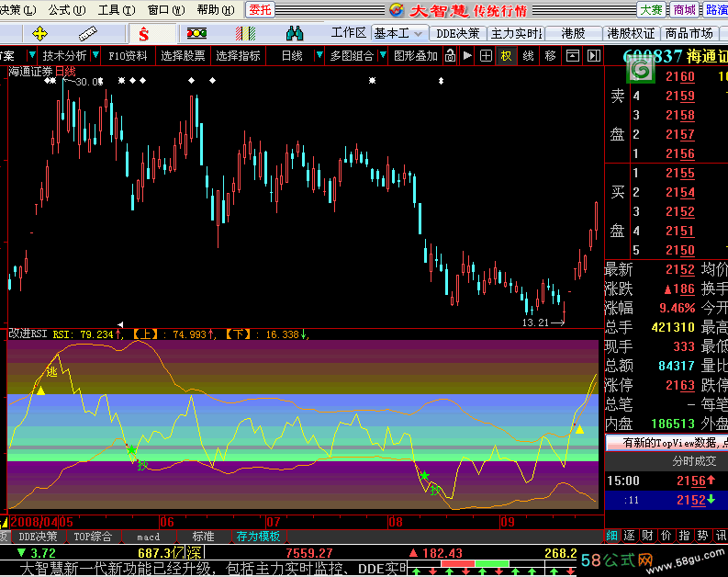728x577 pixels.
Task: Expand the 多图组合 dropdown arrow
Action: (383, 55)
